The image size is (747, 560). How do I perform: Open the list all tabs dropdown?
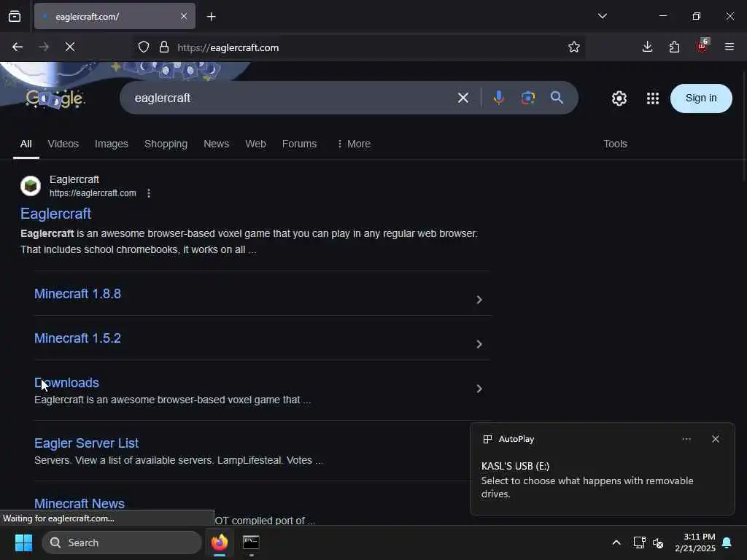602,16
